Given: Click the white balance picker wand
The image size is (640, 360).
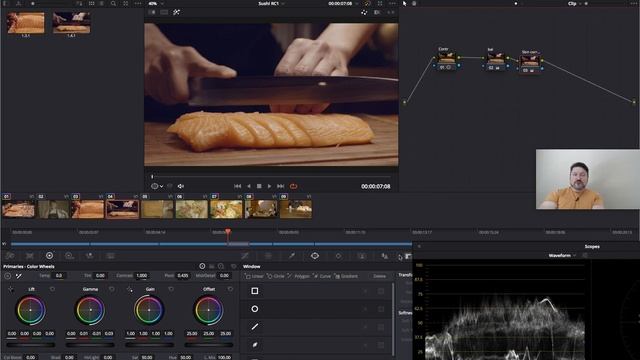Looking at the screenshot, I should click(x=19, y=276).
